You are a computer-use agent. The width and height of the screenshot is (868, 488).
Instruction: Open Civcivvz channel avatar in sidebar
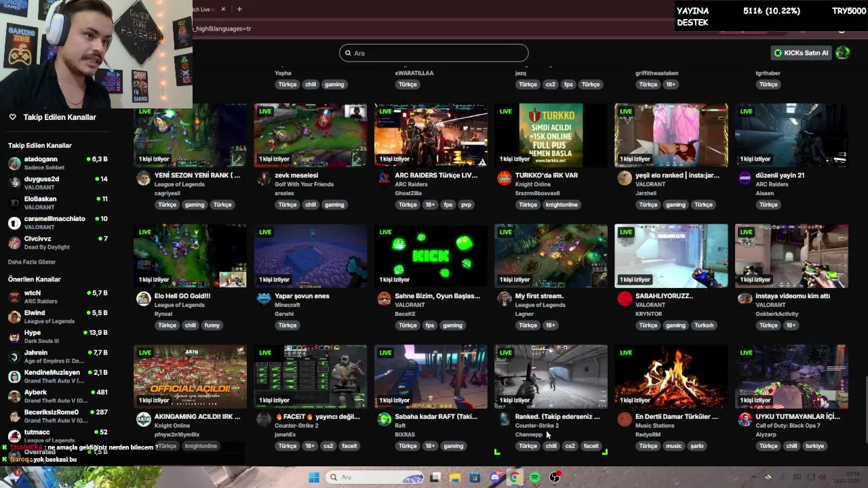[x=14, y=243]
